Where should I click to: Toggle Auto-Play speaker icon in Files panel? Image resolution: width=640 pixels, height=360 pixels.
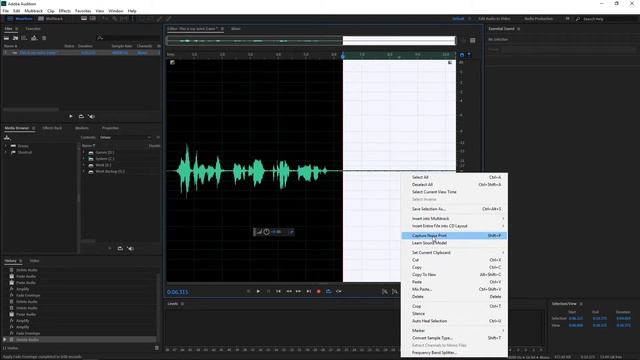[91, 116]
